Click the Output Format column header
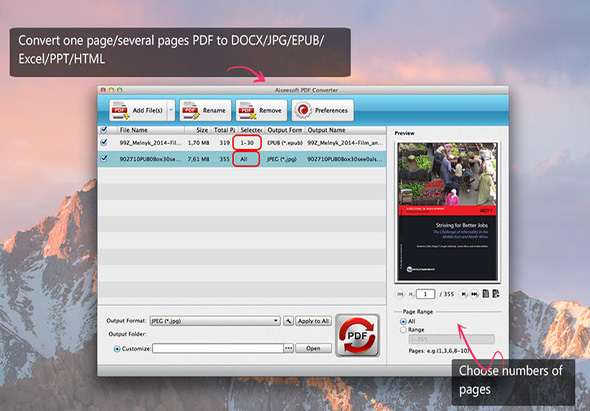The image size is (590, 411). (285, 130)
